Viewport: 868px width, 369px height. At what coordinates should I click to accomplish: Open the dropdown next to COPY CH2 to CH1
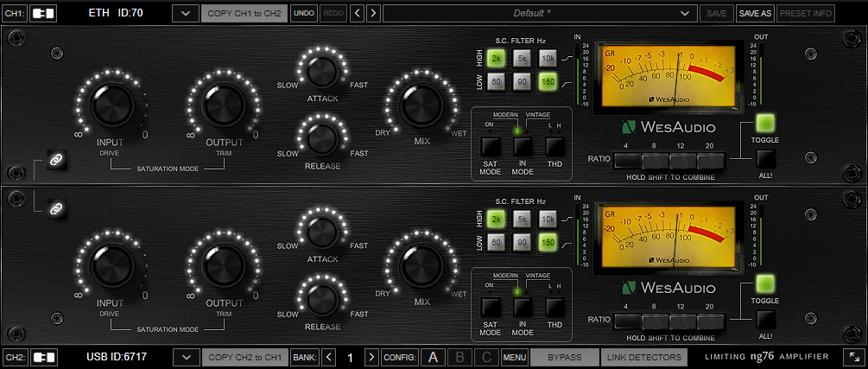187,357
